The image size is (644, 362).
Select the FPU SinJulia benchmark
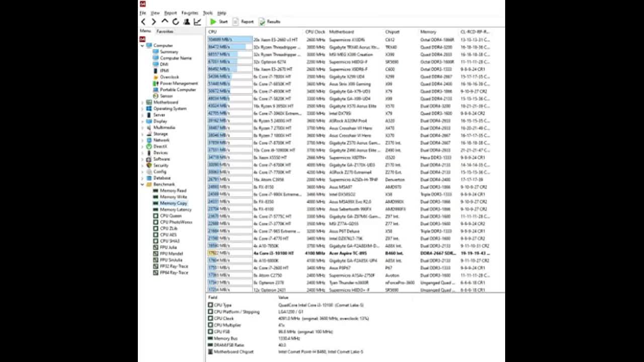pyautogui.click(x=171, y=260)
